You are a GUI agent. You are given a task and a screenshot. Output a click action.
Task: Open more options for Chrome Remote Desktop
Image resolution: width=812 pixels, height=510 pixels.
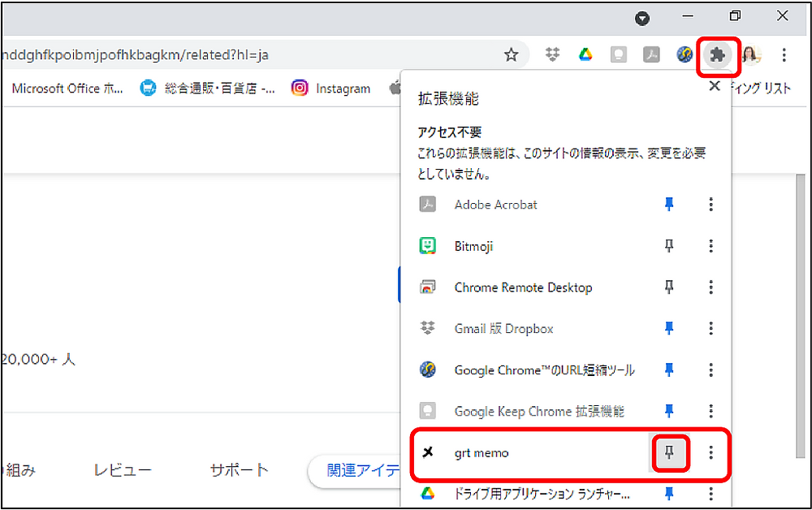pyautogui.click(x=711, y=287)
